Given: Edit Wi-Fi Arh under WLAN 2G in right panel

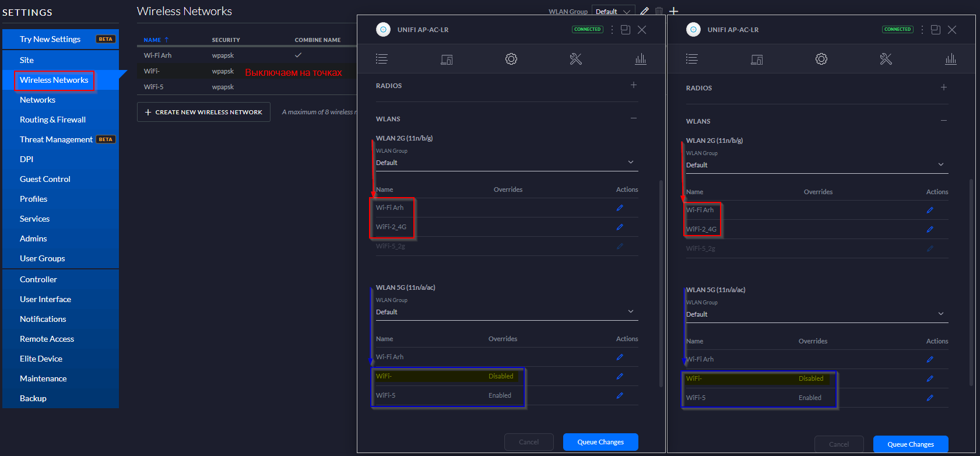Looking at the screenshot, I should [929, 210].
